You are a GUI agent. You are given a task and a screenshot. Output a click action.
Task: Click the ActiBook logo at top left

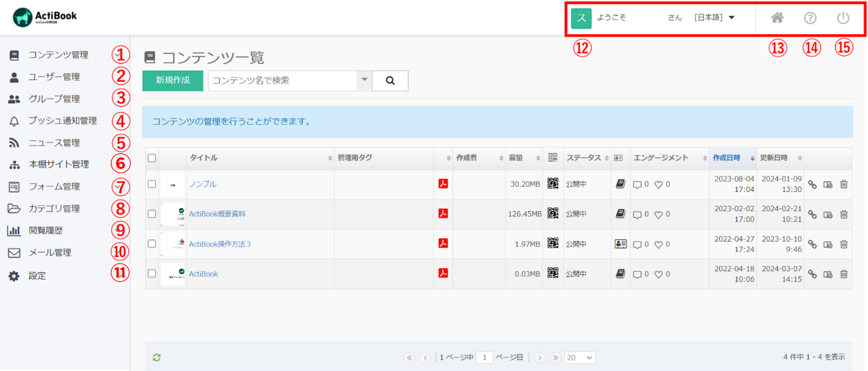point(45,17)
